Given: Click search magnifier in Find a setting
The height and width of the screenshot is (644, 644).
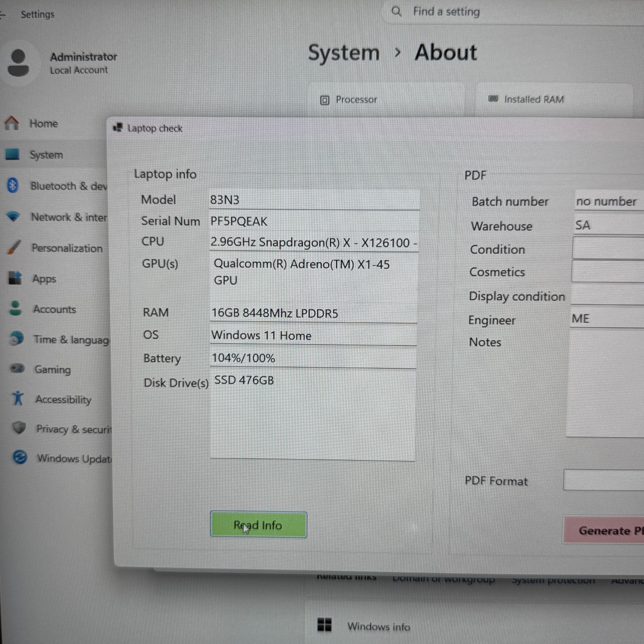Looking at the screenshot, I should (396, 11).
